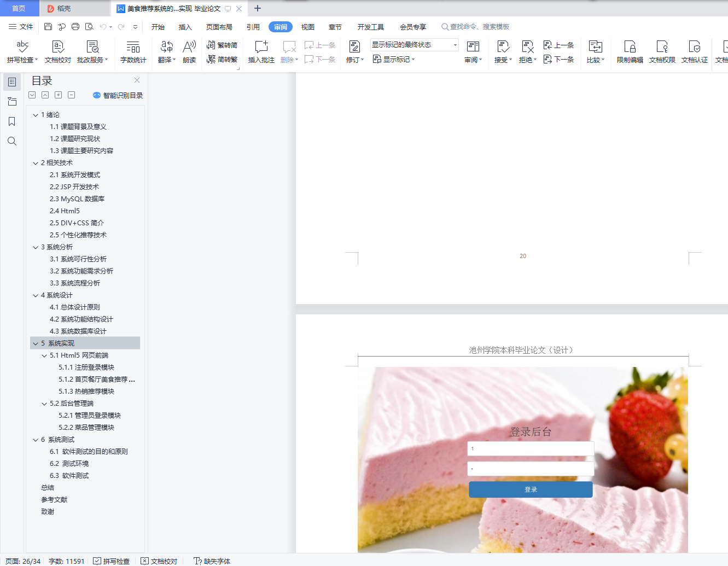Open the 拼写检查 spell check tool
The image size is (728, 566).
pos(22,52)
